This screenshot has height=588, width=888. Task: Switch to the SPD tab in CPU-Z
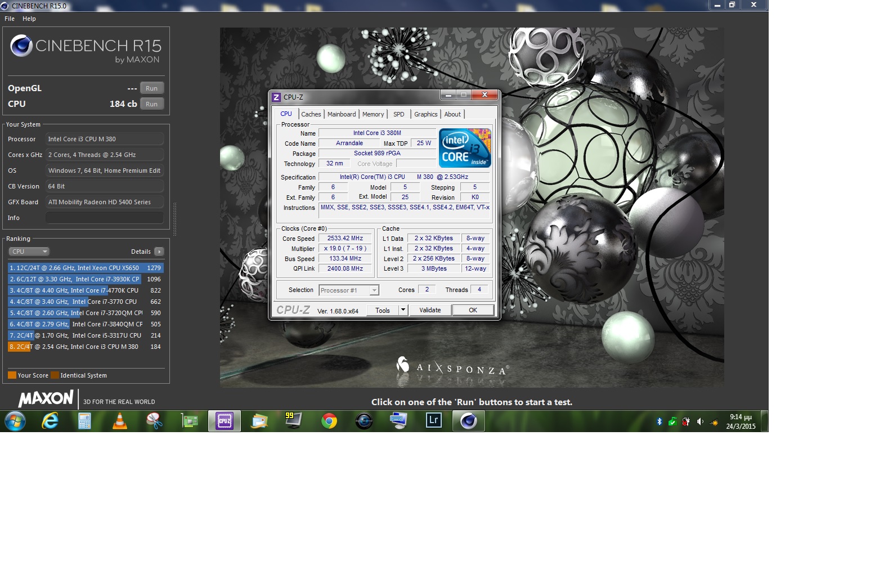tap(399, 114)
